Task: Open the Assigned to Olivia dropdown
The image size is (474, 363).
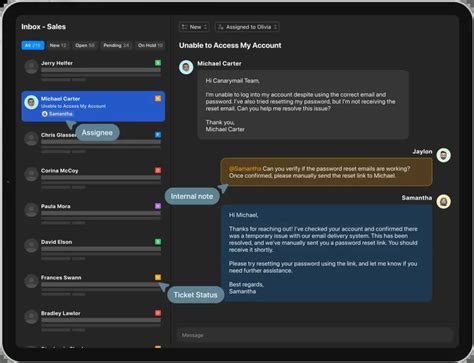Action: (x=247, y=27)
